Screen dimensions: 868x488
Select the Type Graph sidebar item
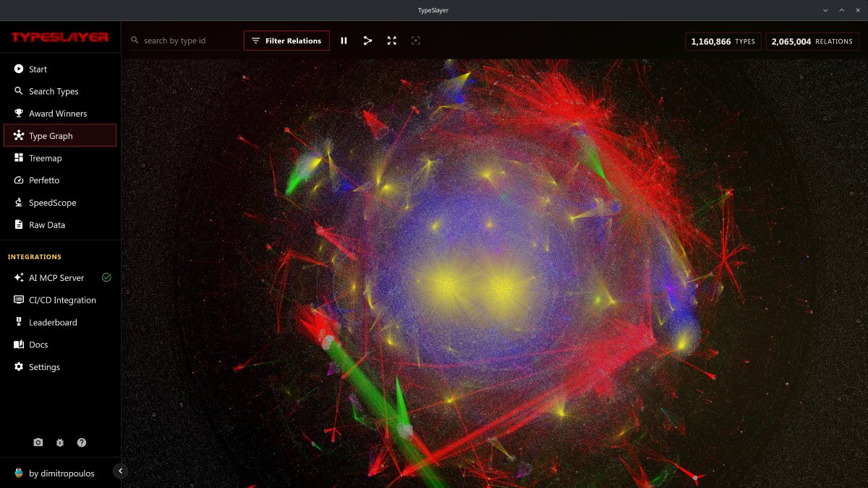pyautogui.click(x=60, y=135)
